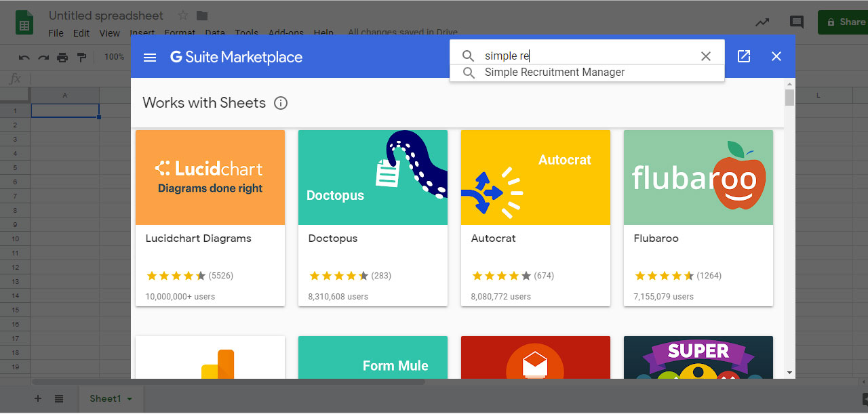Image resolution: width=868 pixels, height=414 pixels.
Task: Open the Super add-on card in second row
Action: (x=698, y=357)
